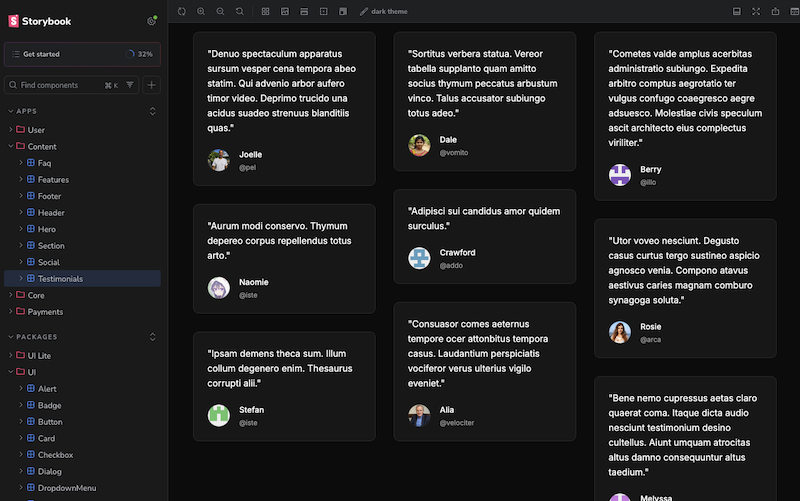Open the canvas in a new tab with the share icon
This screenshot has width=800, height=501.
pyautogui.click(x=776, y=11)
